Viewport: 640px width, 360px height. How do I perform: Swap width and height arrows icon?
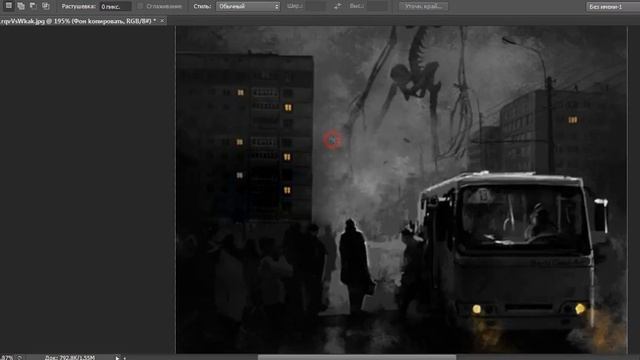[337, 6]
